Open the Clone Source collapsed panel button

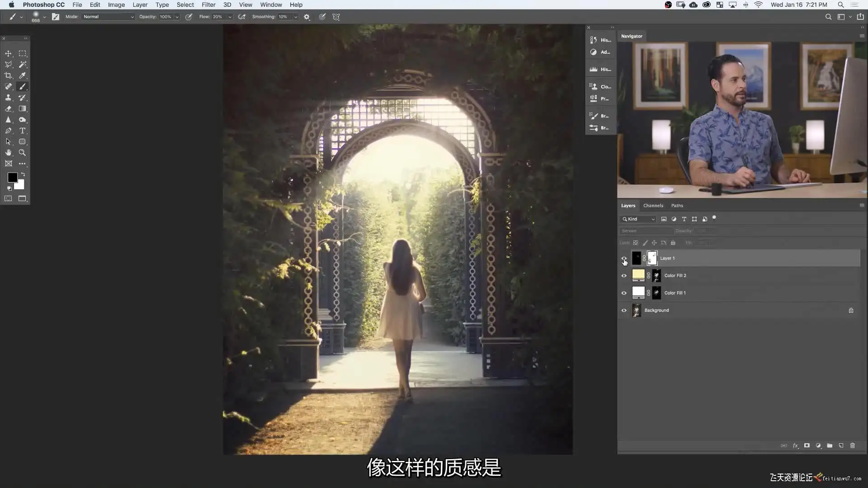600,87
